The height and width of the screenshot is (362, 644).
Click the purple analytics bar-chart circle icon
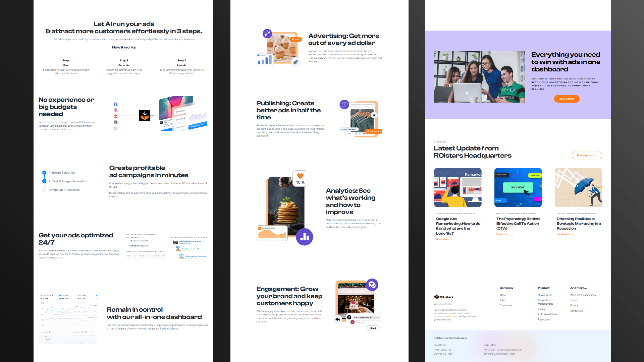coord(304,237)
